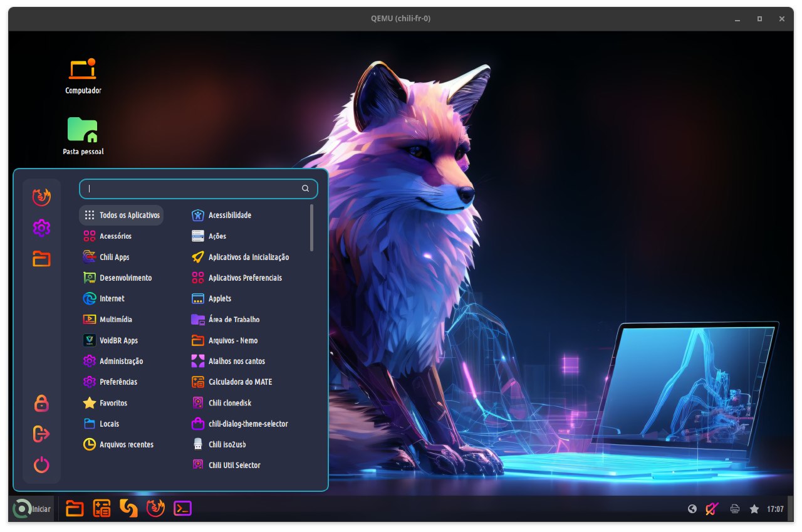802x532 pixels.
Task: Select the Preferências category
Action: [x=122, y=382]
